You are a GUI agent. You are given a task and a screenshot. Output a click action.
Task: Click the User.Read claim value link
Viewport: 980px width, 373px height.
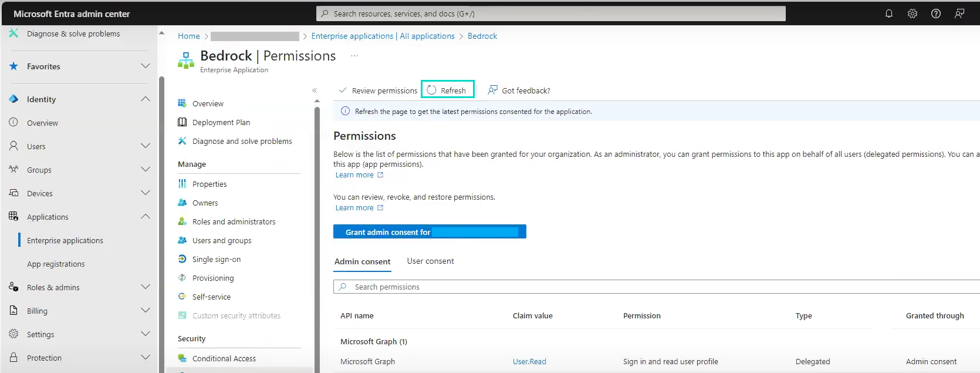point(529,362)
